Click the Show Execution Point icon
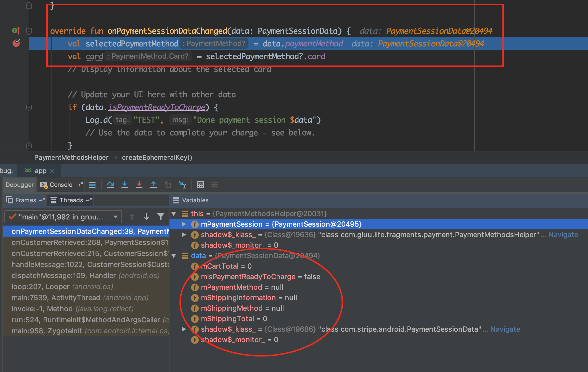Screen dimensions: 588x372 pyautogui.click(x=92, y=185)
